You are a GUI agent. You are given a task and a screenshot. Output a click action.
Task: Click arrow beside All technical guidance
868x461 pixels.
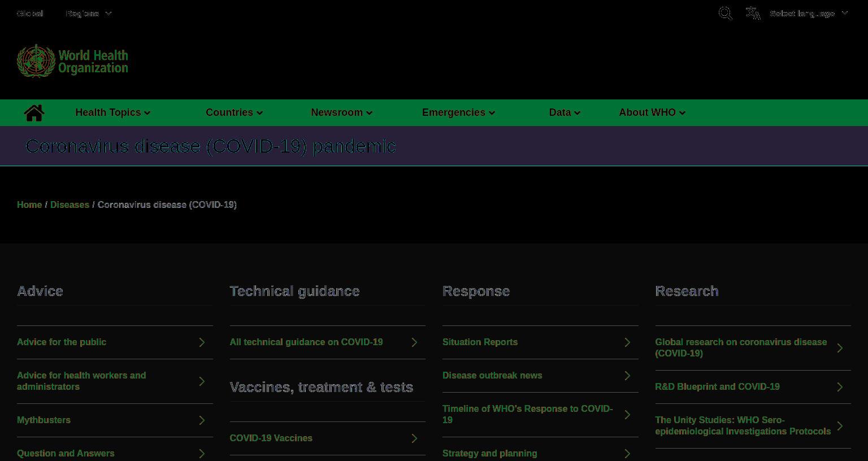pos(414,342)
